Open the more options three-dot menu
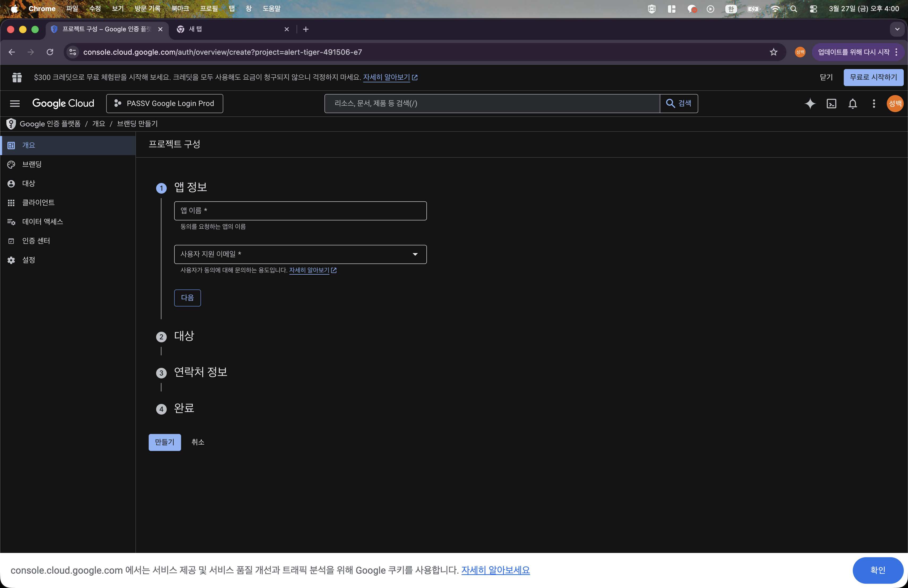The width and height of the screenshot is (908, 588). (x=874, y=103)
